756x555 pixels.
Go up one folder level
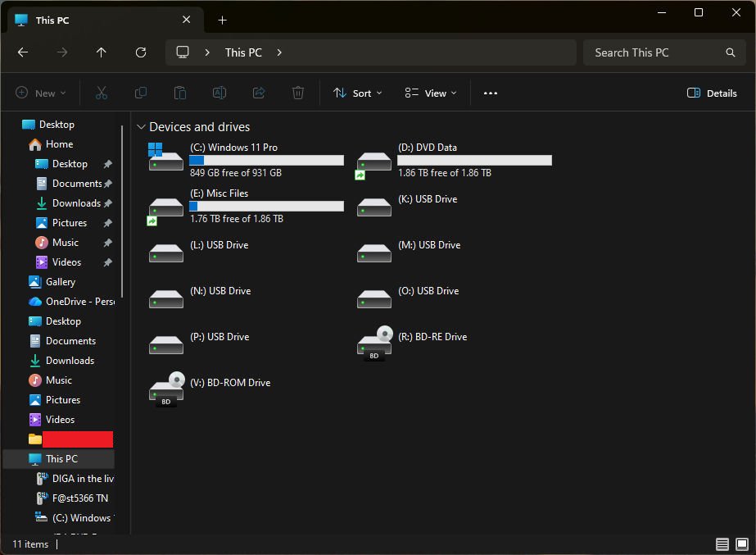102,52
